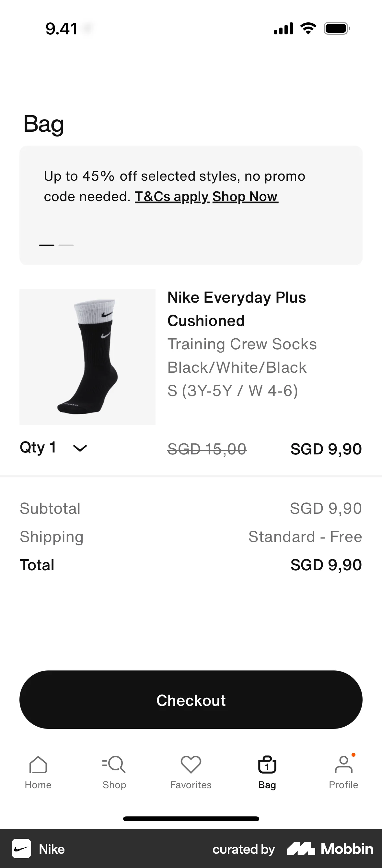Tap the battery icon in status bar
Screen dimensions: 382x868
[x=336, y=29]
